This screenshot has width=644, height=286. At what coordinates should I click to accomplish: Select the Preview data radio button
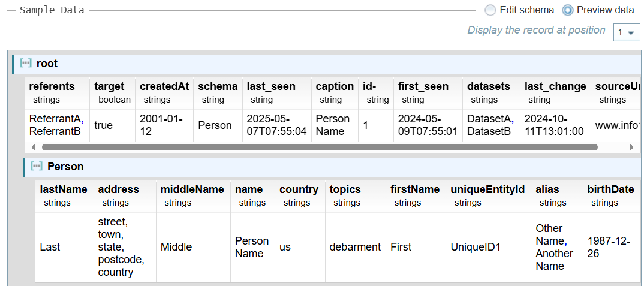click(x=567, y=10)
